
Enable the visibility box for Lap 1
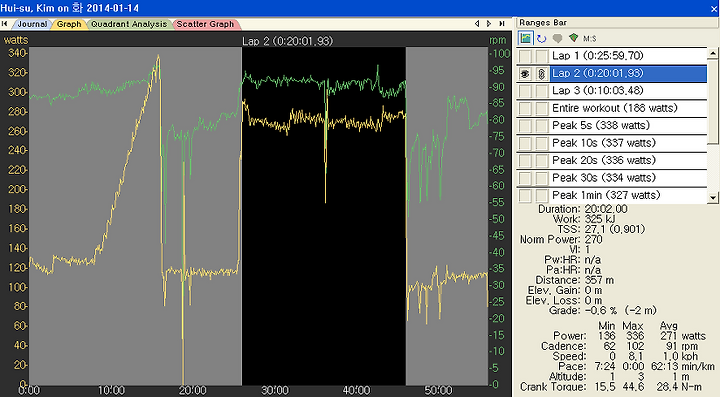click(525, 56)
